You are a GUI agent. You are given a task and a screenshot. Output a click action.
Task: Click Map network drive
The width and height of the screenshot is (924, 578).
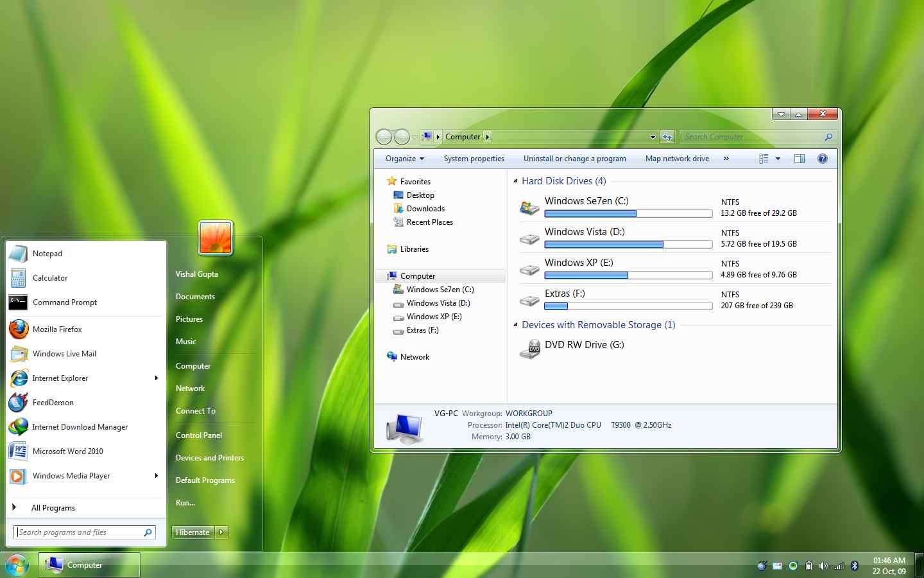point(678,159)
